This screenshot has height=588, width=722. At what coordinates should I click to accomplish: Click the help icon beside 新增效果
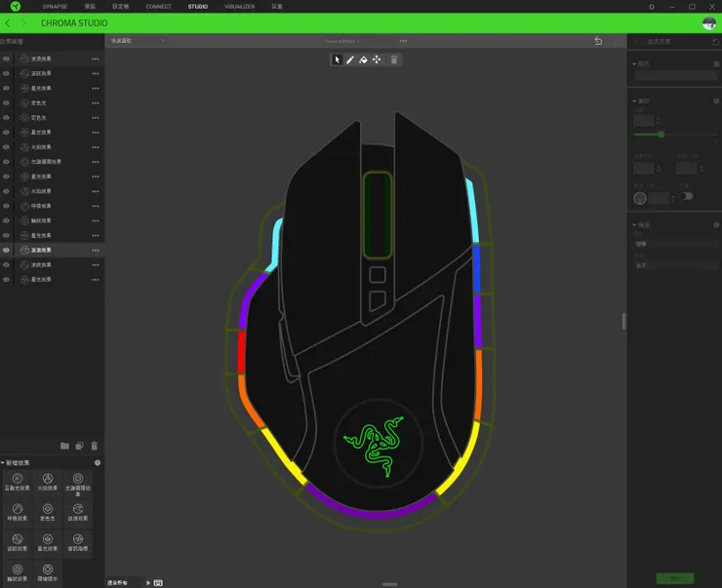(98, 463)
